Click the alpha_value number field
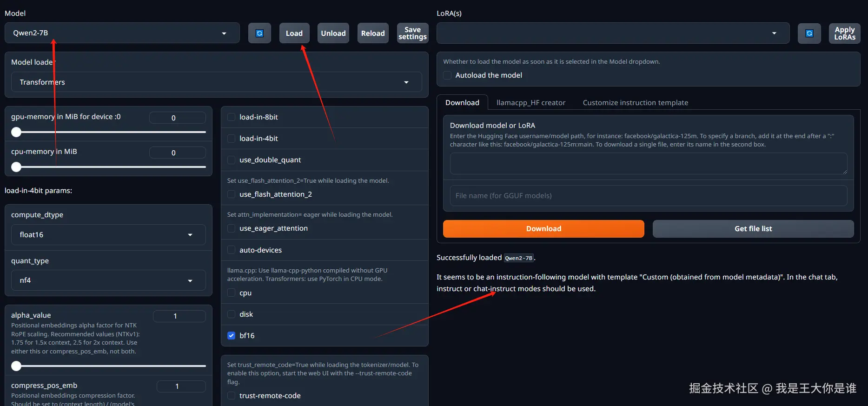This screenshot has width=868, height=406. 179,316
